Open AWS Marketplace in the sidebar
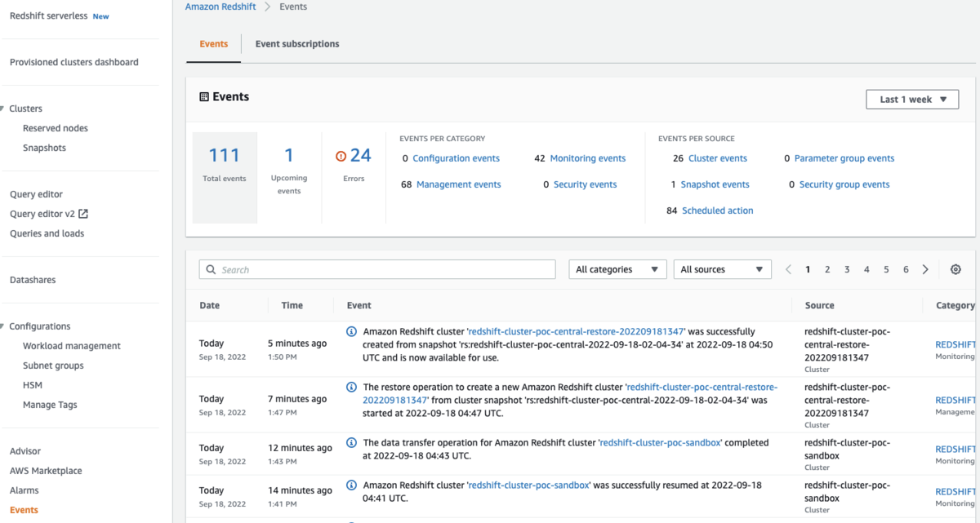This screenshot has height=523, width=980. pyautogui.click(x=46, y=471)
